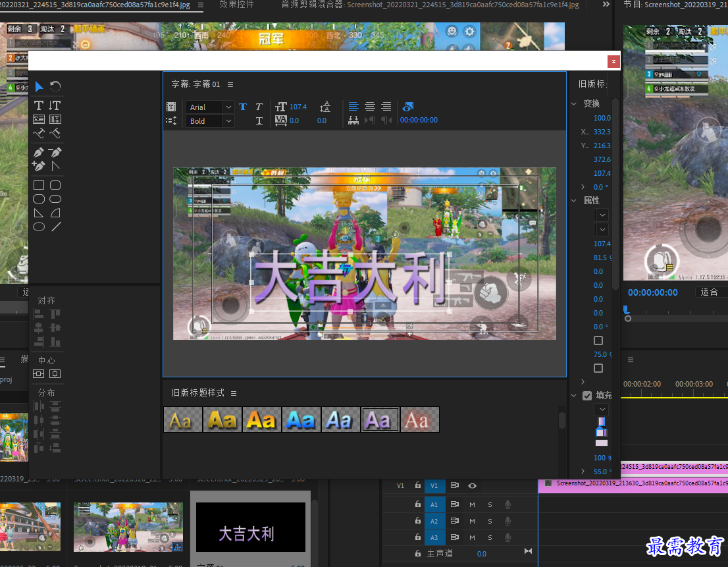
Task: Open fill type dropdown under 填充
Action: [x=602, y=410]
